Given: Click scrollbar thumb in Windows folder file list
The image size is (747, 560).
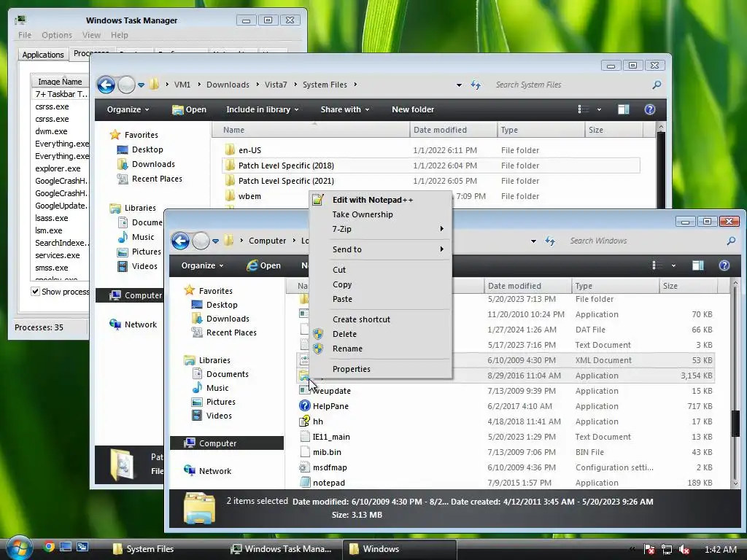Looking at the screenshot, I should point(735,422).
